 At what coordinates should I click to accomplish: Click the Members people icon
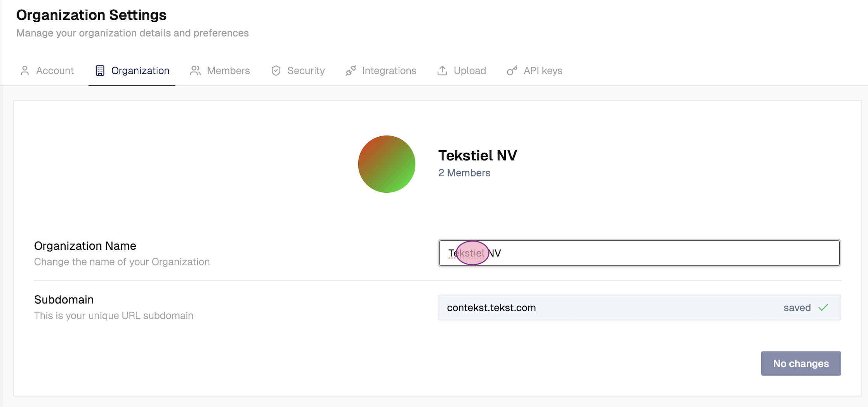tap(195, 71)
